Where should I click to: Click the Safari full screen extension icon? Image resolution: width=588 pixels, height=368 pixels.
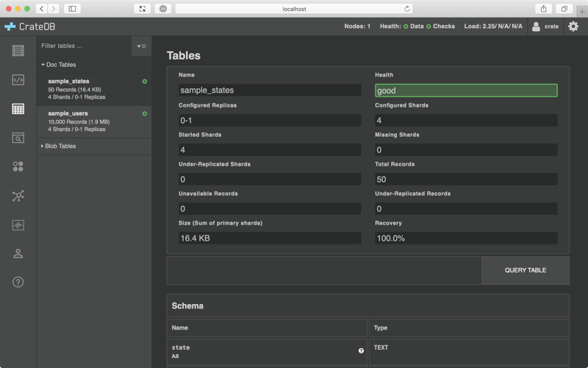[x=142, y=9]
